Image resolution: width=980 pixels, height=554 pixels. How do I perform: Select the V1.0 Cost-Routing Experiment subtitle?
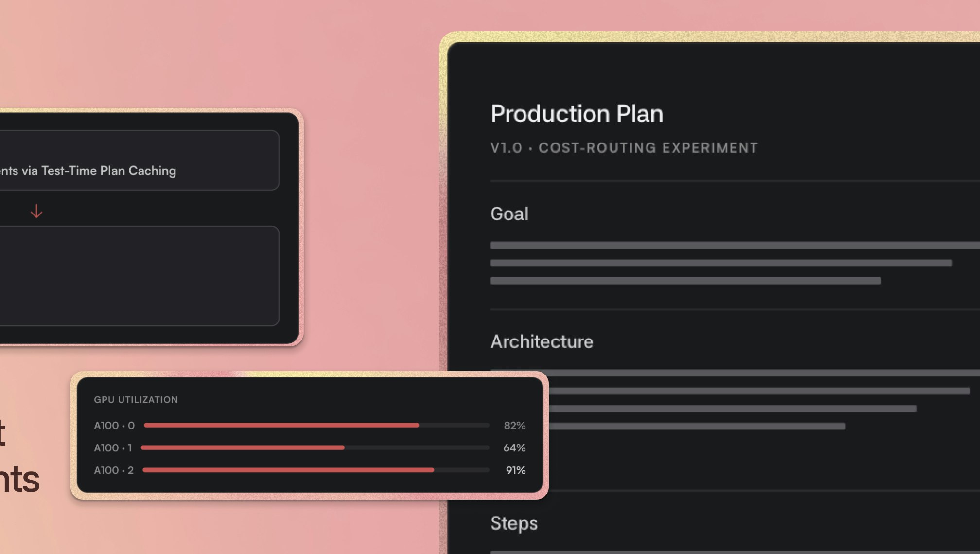[x=624, y=148]
